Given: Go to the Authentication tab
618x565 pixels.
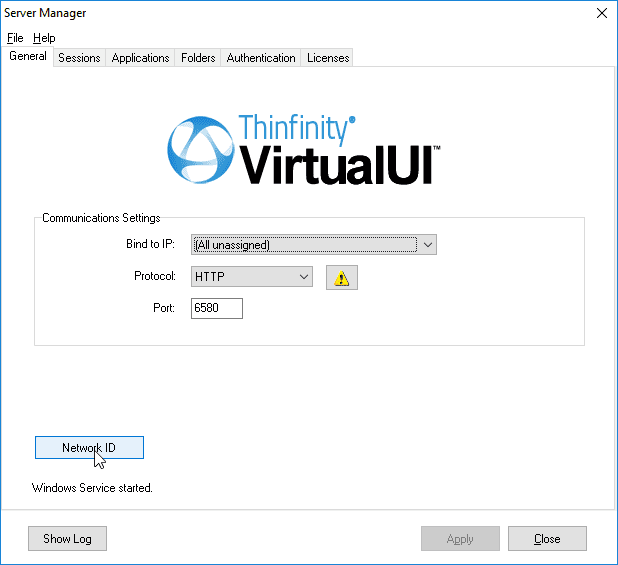Looking at the screenshot, I should pyautogui.click(x=261, y=58).
